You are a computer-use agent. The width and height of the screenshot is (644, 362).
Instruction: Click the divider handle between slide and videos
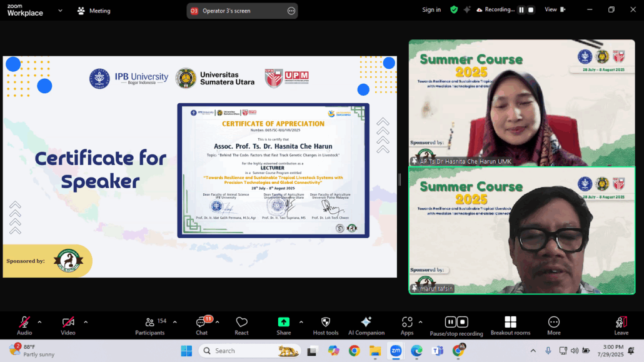[400, 179]
